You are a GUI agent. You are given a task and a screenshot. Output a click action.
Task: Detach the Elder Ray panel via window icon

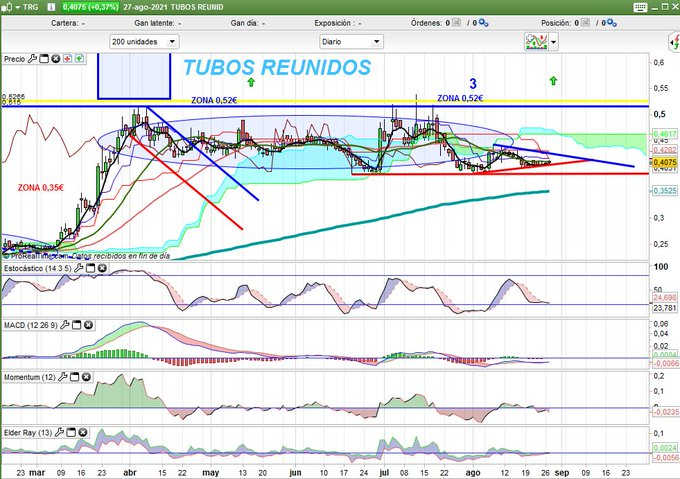pyautogui.click(x=71, y=432)
